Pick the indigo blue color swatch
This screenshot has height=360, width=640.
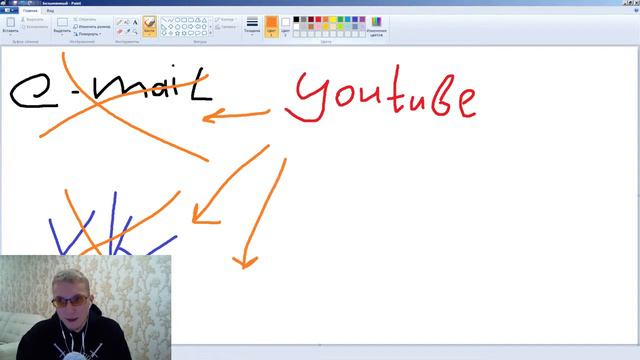355,20
